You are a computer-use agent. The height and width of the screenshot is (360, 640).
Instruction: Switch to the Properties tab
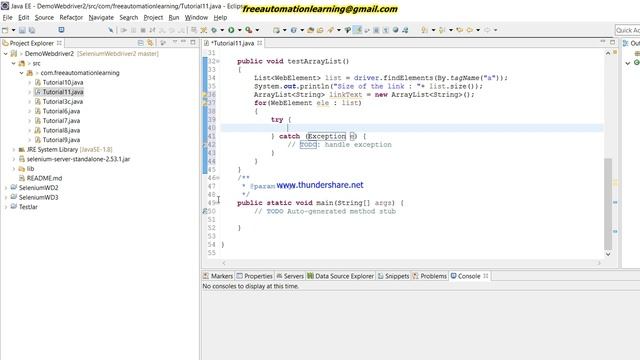(255, 276)
